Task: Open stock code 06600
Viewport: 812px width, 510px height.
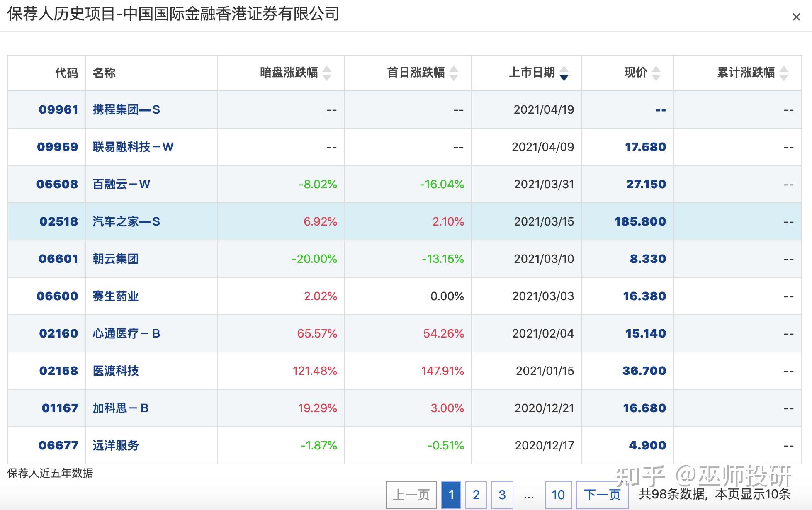Action: 57,296
